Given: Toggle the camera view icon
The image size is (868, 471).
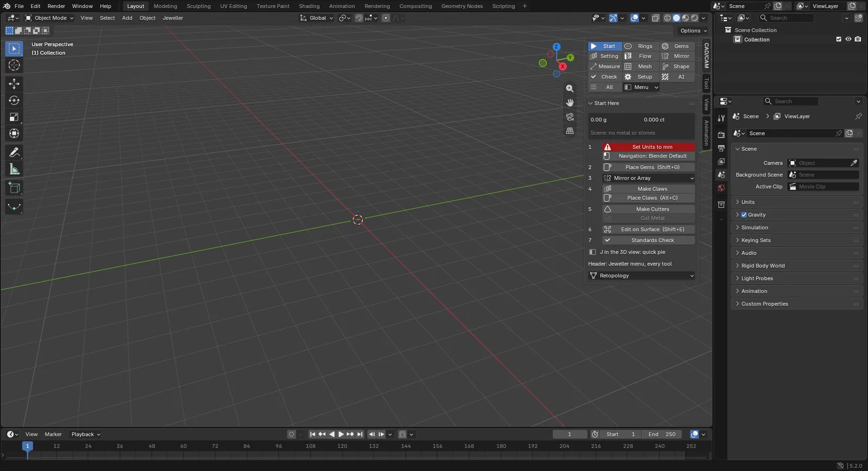Looking at the screenshot, I should 570,117.
